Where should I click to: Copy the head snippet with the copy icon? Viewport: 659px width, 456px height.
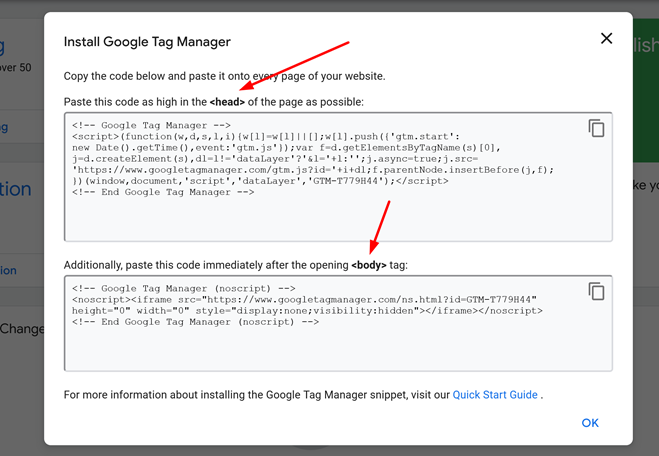click(x=596, y=128)
